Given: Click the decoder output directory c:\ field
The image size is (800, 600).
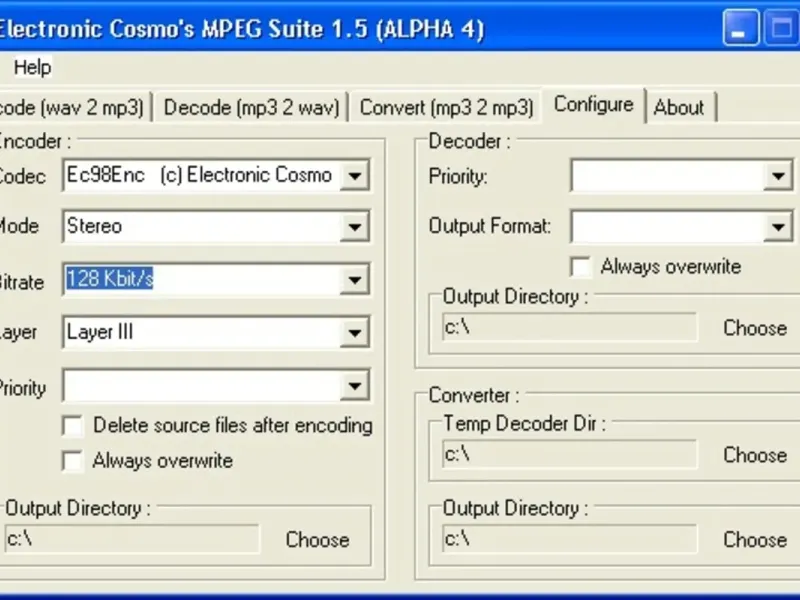Looking at the screenshot, I should pyautogui.click(x=569, y=327).
